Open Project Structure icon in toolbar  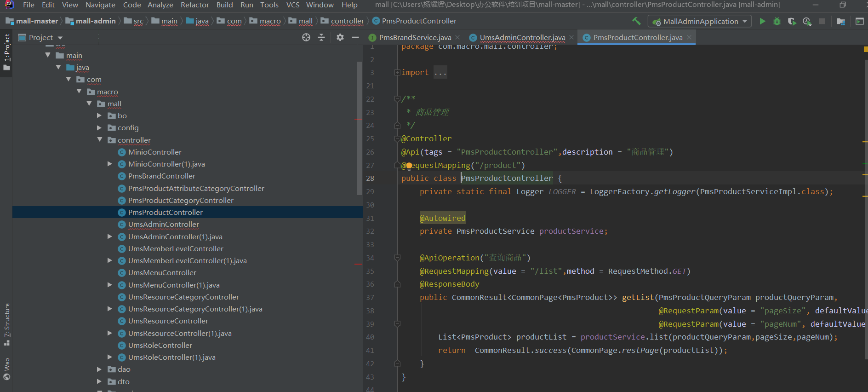tap(840, 21)
